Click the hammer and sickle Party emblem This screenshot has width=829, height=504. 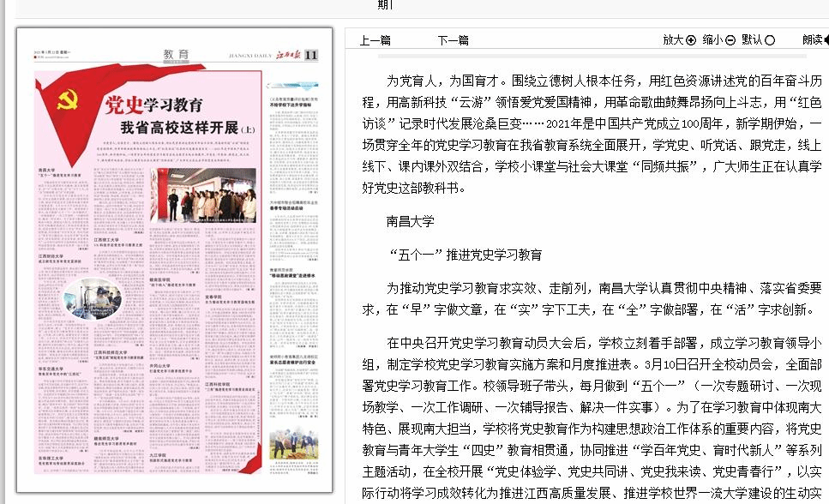pos(68,101)
